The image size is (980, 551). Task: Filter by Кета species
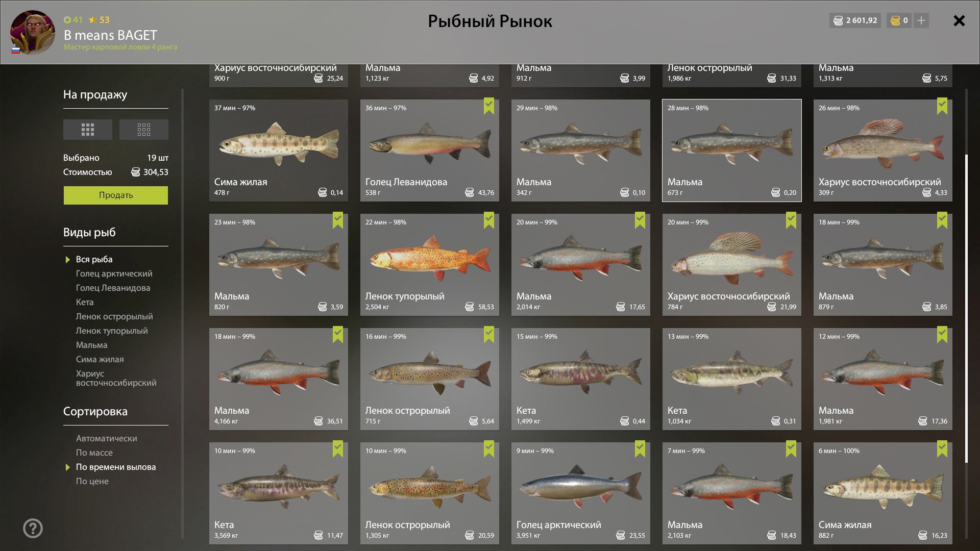[85, 302]
